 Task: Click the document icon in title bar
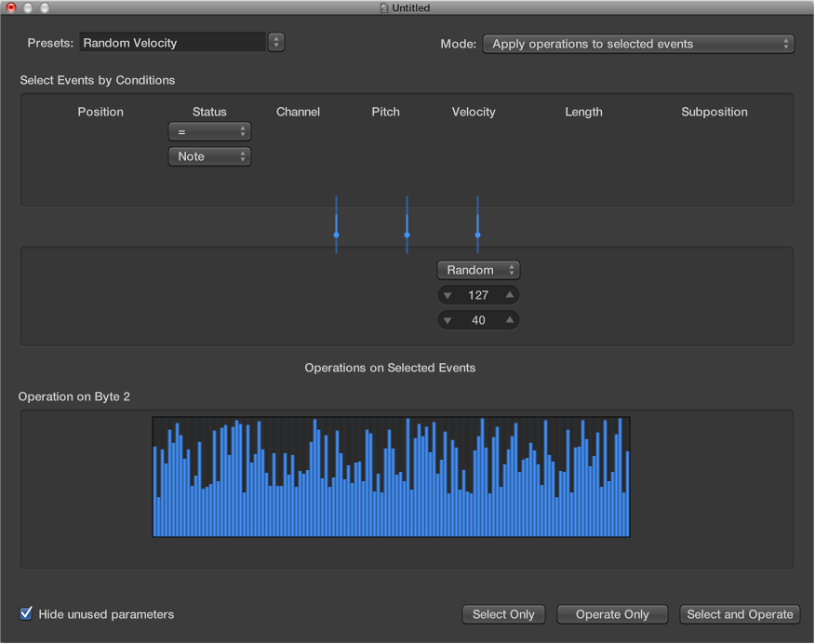(x=384, y=8)
